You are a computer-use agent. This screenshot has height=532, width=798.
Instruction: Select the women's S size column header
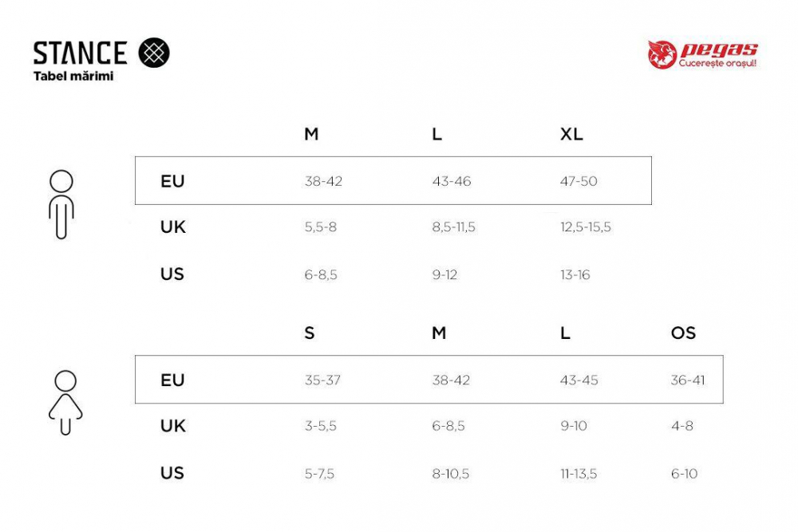click(310, 333)
